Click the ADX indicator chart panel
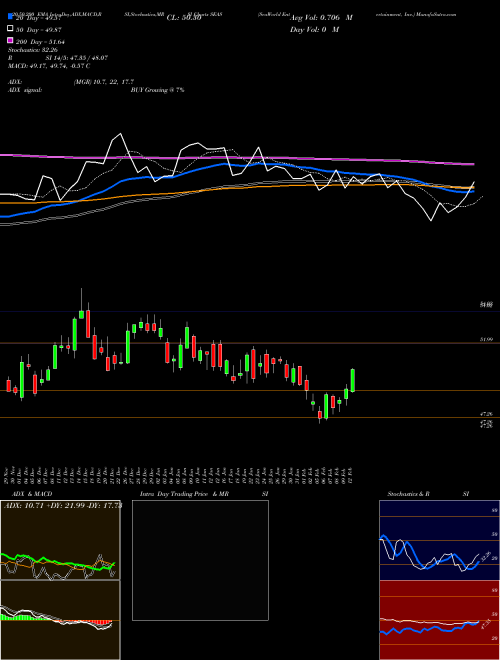 point(60,540)
